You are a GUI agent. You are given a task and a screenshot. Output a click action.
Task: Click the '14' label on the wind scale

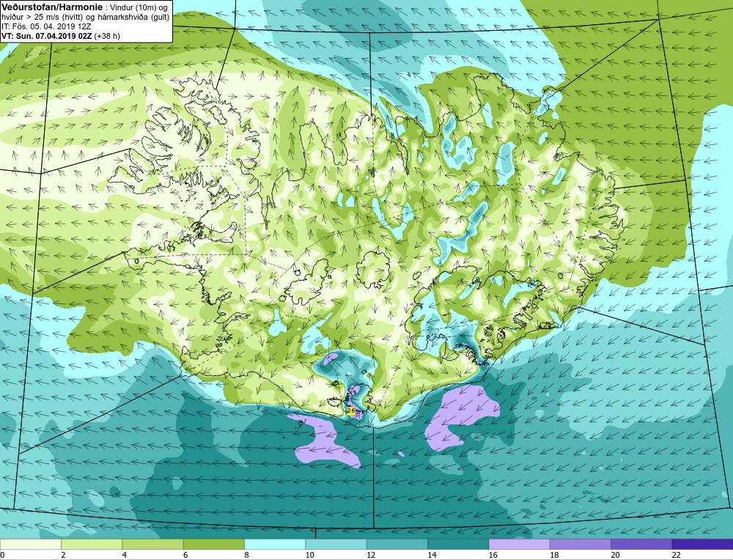click(432, 555)
